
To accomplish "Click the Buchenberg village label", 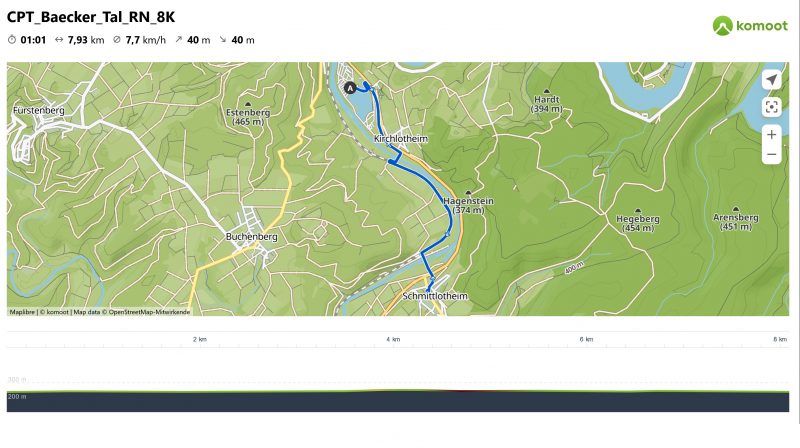I will coord(252,237).
